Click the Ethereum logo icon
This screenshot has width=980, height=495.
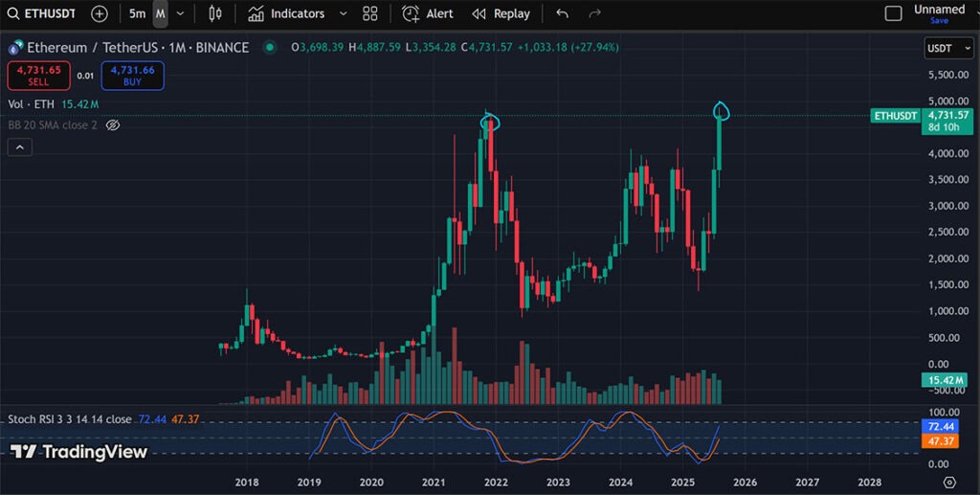(x=15, y=48)
